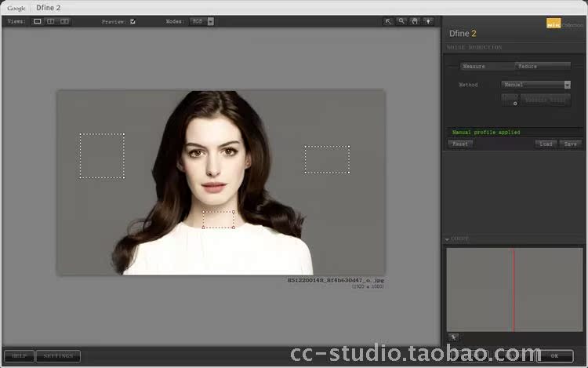
Task: Click the Load profile button
Action: [x=546, y=144]
